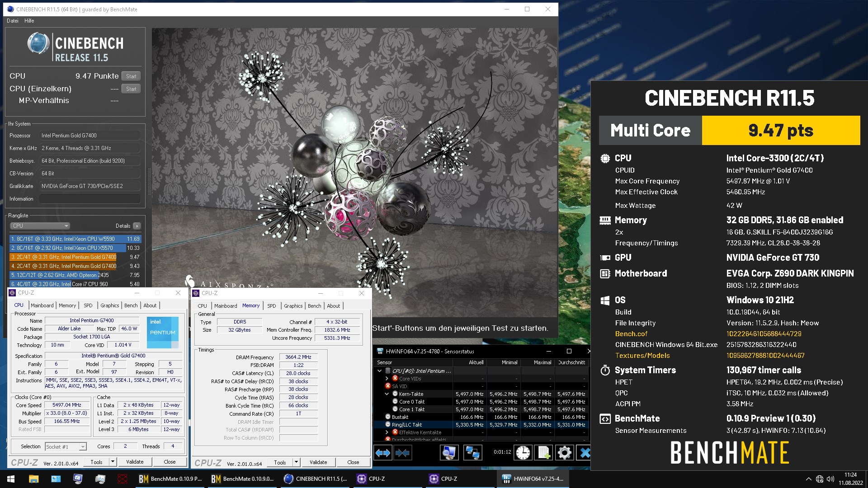The height and width of the screenshot is (488, 868).
Task: Click Aktuell column header in HWiNFO
Action: click(x=470, y=362)
